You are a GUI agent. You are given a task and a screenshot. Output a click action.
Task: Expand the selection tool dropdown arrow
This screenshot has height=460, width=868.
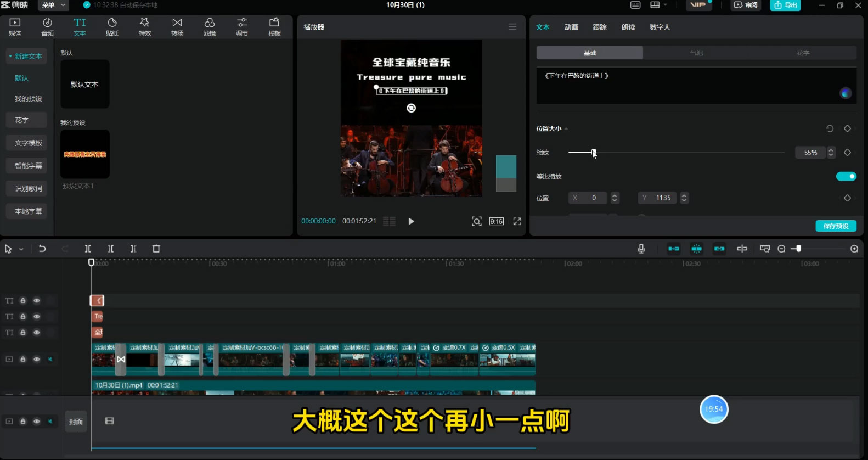[21, 249]
